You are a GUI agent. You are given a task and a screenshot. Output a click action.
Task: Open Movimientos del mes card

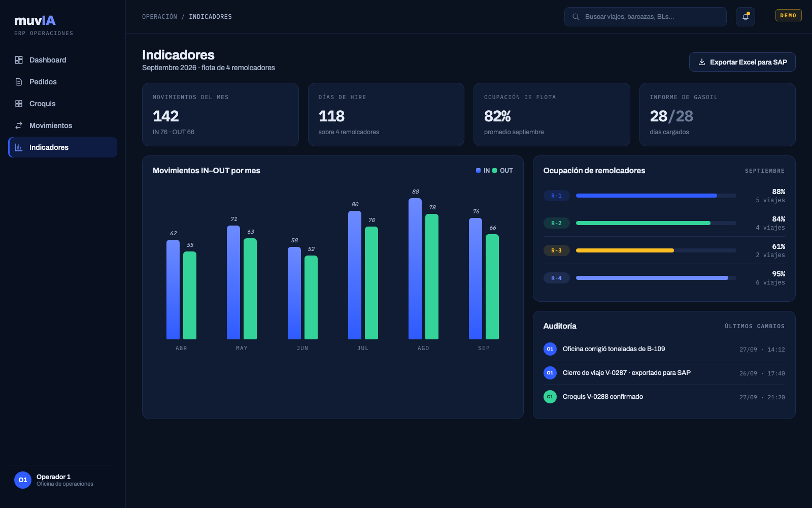pos(220,115)
